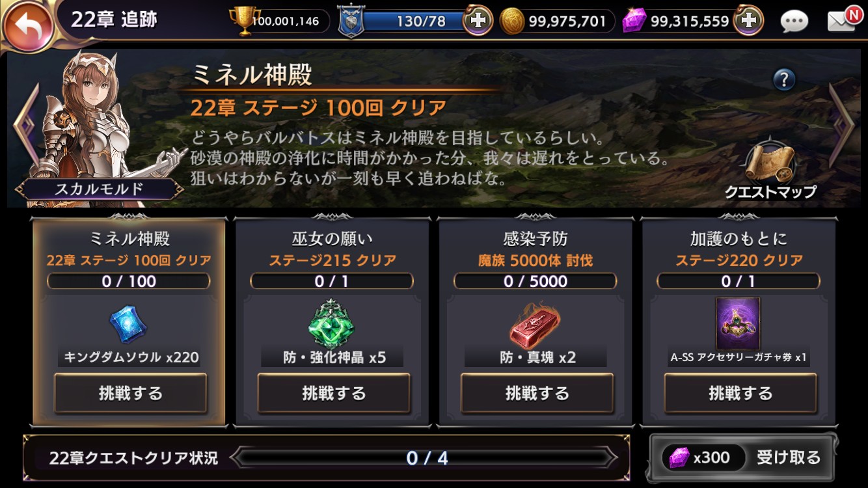This screenshot has height=488, width=868.
Task: Add gems with plus next to 99,315,559
Action: (x=748, y=21)
